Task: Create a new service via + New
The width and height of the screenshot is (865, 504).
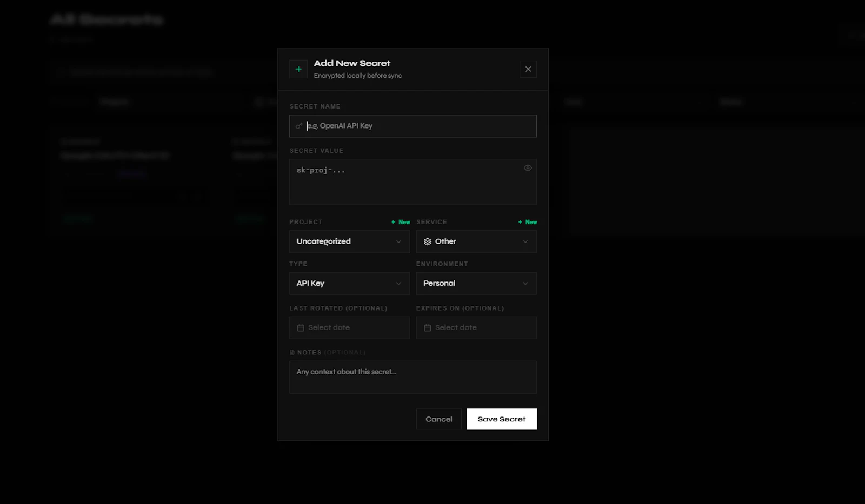Action: 528,222
